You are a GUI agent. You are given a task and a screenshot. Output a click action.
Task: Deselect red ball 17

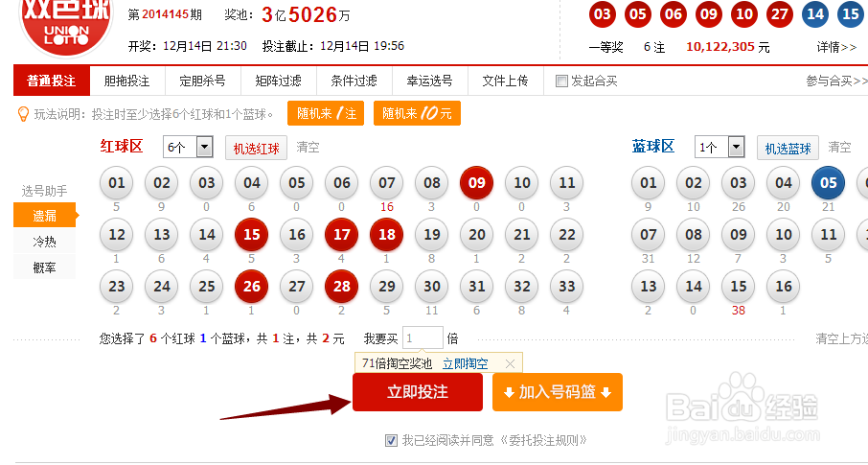[342, 235]
